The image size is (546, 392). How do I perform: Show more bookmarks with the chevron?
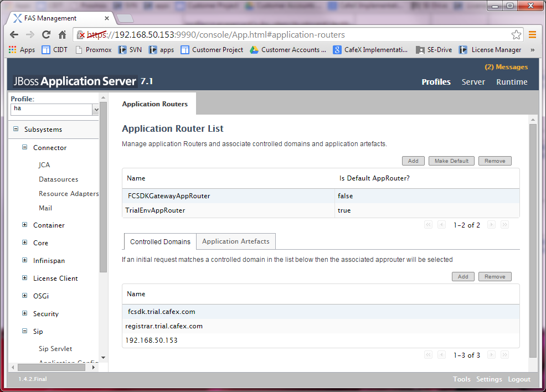(532, 50)
